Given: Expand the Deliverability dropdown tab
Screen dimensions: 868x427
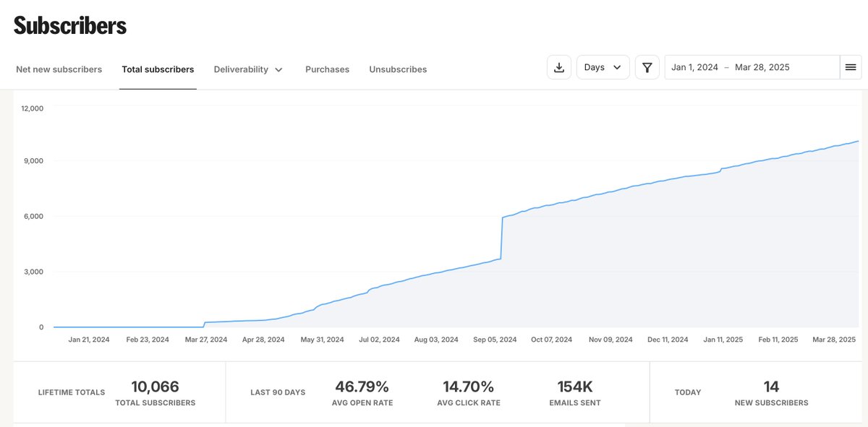Looking at the screenshot, I should 248,69.
